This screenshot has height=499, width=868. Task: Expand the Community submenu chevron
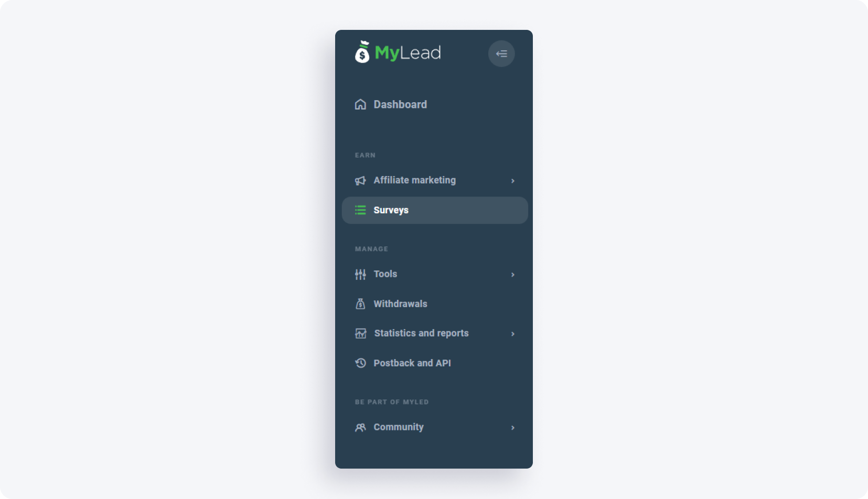[x=513, y=428]
